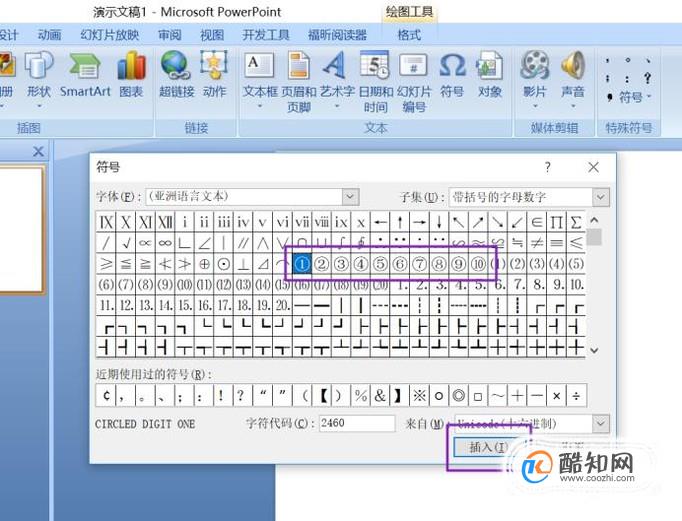Pick the ampersand from recent symbols
This screenshot has height=521, width=682.
pos(380,395)
